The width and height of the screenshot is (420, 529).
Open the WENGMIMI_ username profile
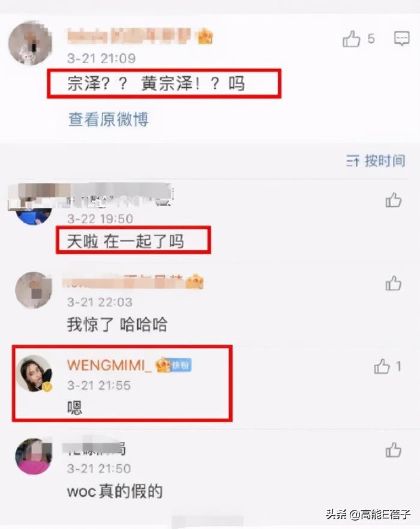tap(110, 365)
